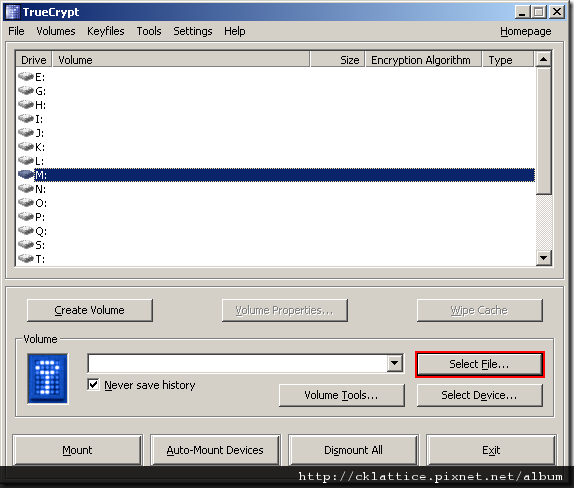Visit the Homepage link in menu bar
This screenshot has height=488, width=574.
pos(526,31)
